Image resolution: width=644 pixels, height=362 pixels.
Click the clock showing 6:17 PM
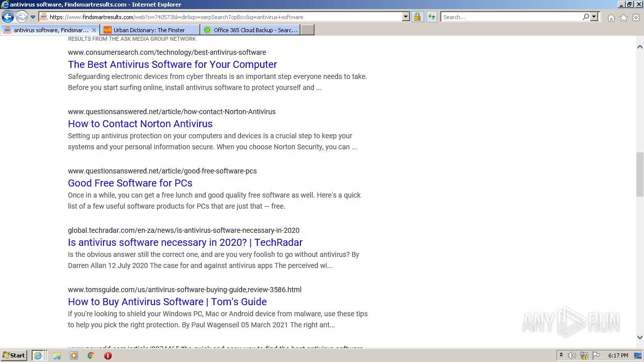point(618,355)
